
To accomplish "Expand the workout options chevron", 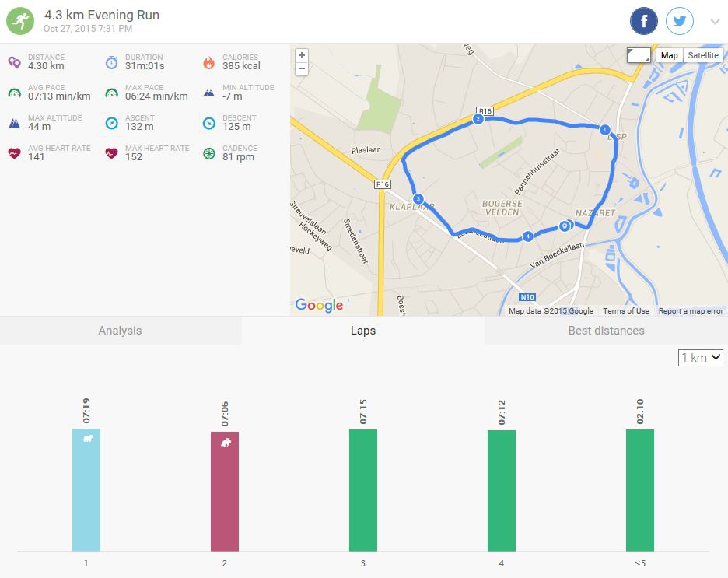I will click(715, 22).
